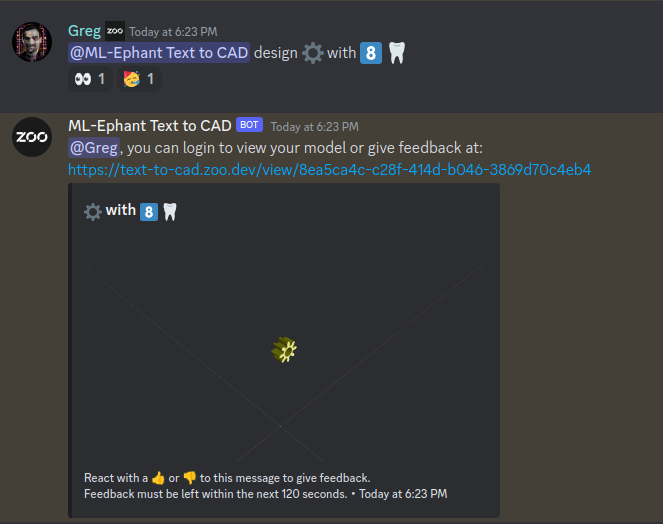Viewport: 663px width, 524px height.
Task: Click the gear emoji in embed title
Action: point(93,212)
